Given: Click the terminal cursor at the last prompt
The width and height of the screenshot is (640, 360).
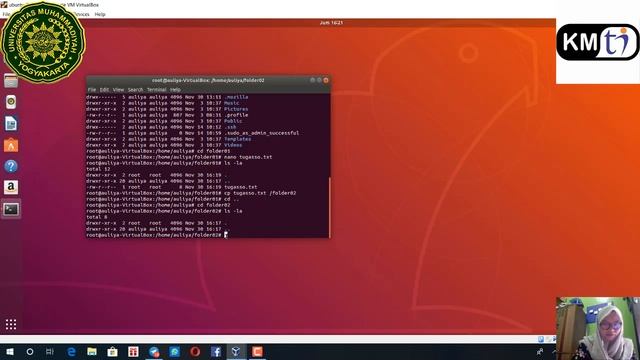Looking at the screenshot, I should pyautogui.click(x=226, y=235).
